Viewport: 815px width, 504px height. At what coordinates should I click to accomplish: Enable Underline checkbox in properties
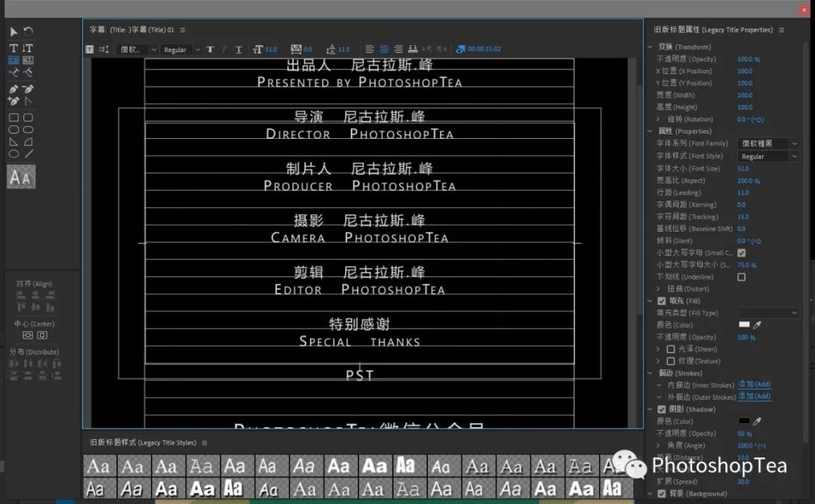pyautogui.click(x=742, y=277)
